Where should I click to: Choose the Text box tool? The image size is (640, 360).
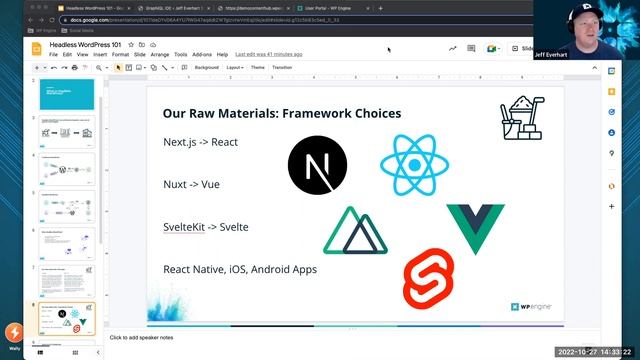point(129,68)
